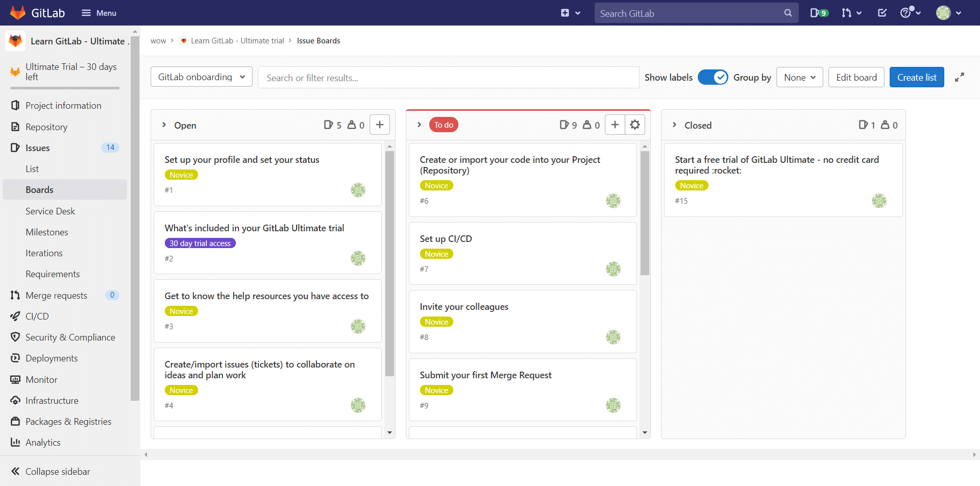Click the Infrastructure icon

pyautogui.click(x=15, y=400)
